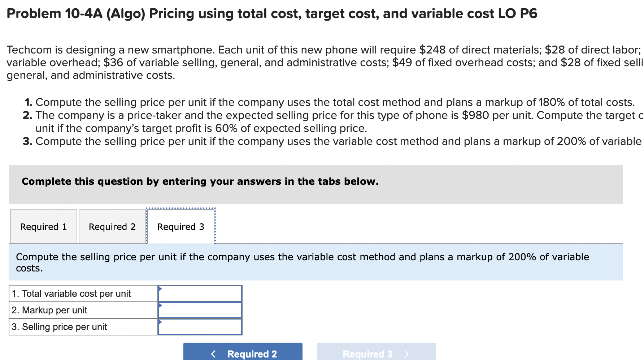Click the right chevron icon on Required 3 button
The height and width of the screenshot is (360, 644).
point(407,353)
